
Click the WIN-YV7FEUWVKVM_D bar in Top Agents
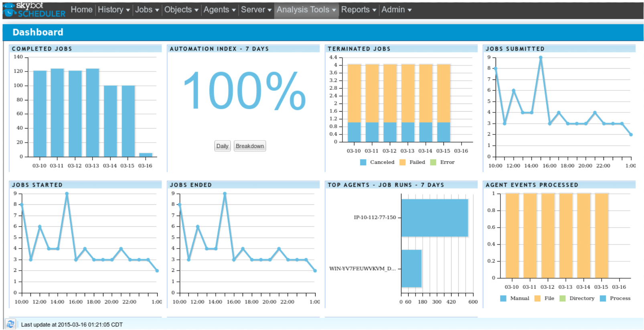coord(411,269)
